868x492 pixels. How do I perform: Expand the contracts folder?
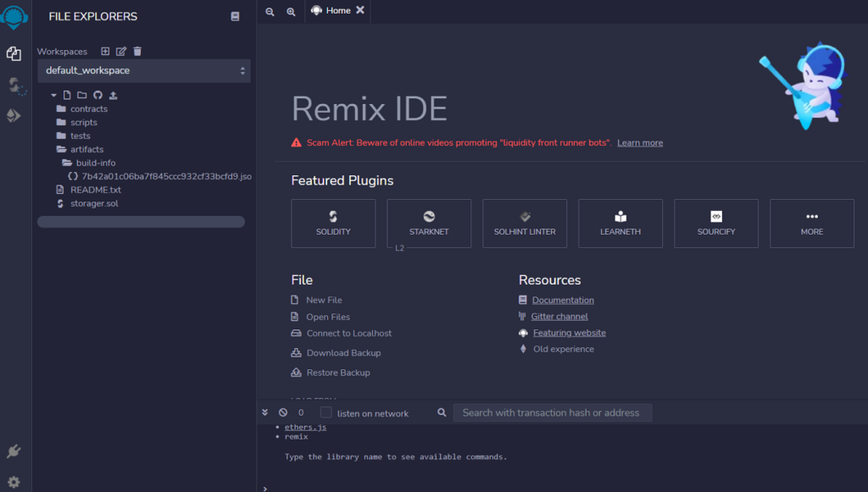87,108
